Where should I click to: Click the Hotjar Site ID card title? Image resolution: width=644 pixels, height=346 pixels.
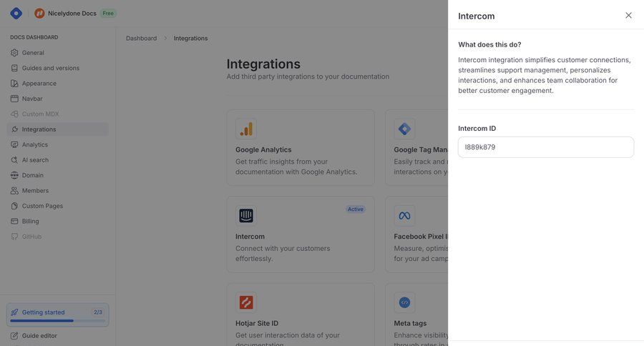[x=257, y=323]
